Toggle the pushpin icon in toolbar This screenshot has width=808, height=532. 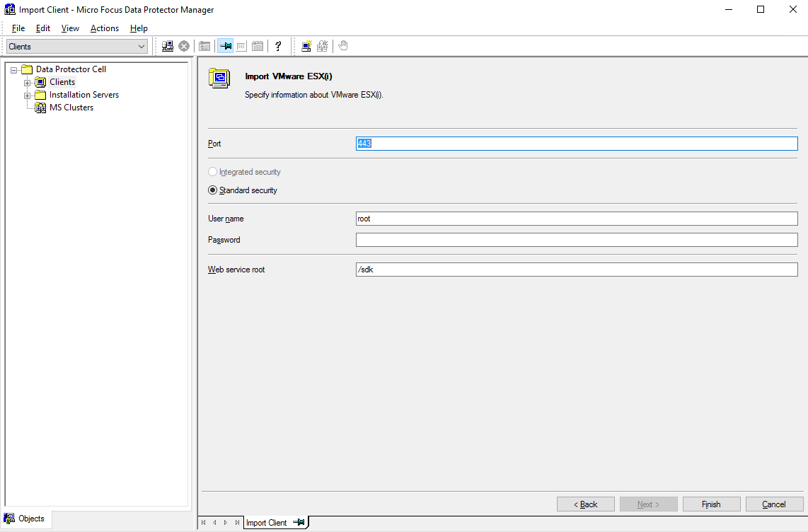pos(225,47)
